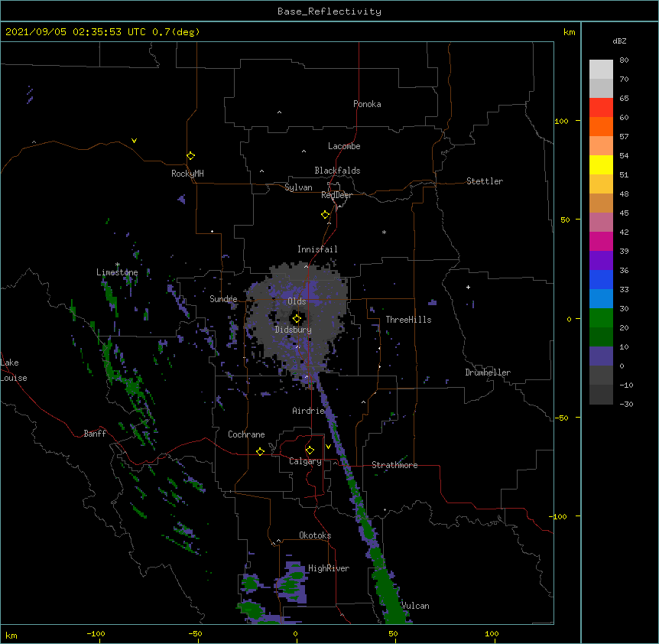The height and width of the screenshot is (644, 659).
Task: Click the Limestone map label
Action: coord(117,272)
